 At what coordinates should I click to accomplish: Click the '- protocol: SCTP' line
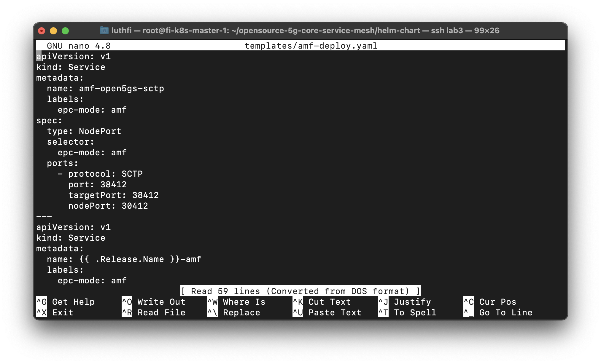(x=100, y=174)
